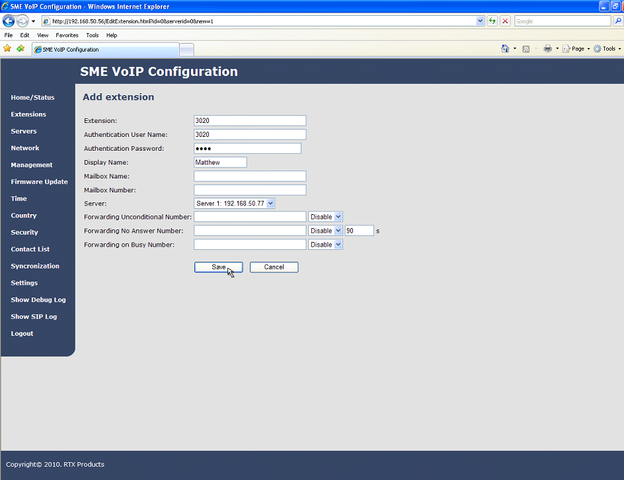This screenshot has width=624, height=480.
Task: Click the Home icon in command bar
Action: [x=504, y=48]
